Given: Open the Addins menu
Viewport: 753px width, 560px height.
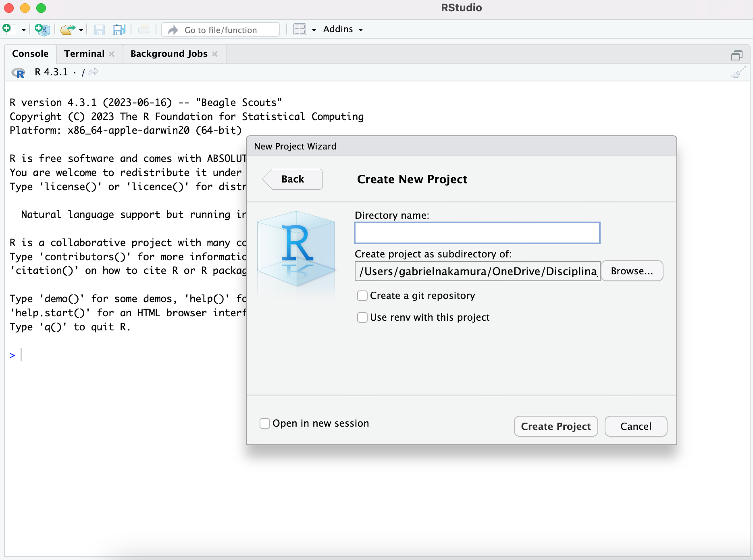Looking at the screenshot, I should [x=343, y=29].
